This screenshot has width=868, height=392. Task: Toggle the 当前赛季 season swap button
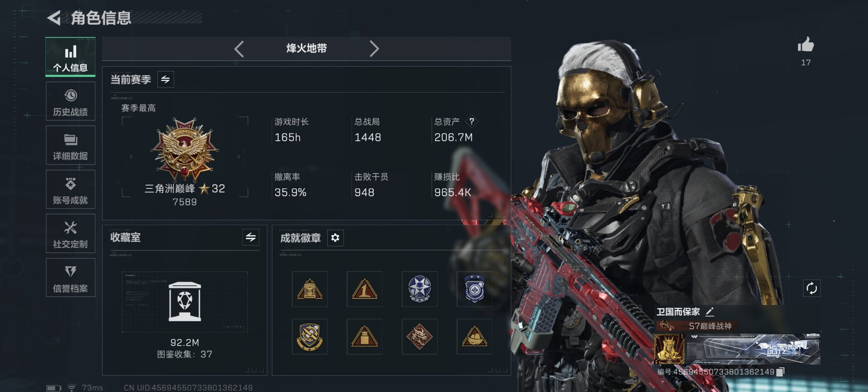click(x=166, y=79)
